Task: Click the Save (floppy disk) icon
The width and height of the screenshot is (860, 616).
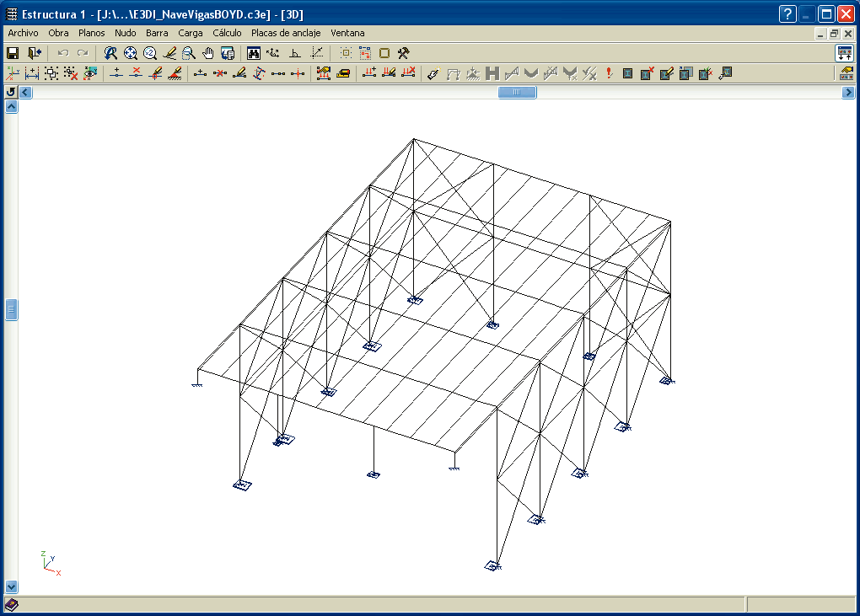Action: point(13,53)
